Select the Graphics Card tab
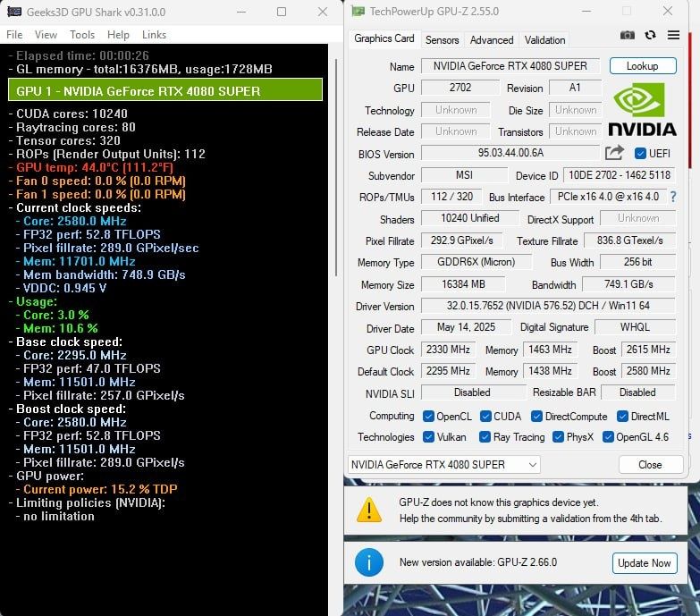Viewport: 700px width, 616px height. click(x=384, y=38)
